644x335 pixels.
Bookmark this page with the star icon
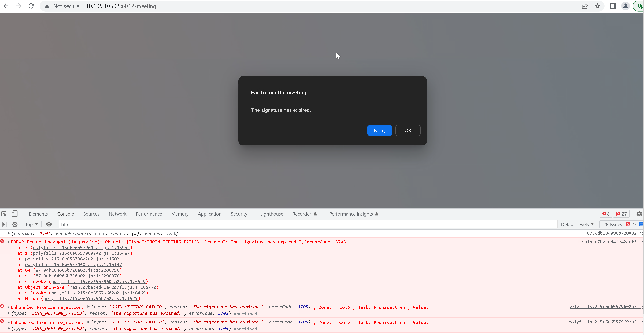(x=597, y=6)
